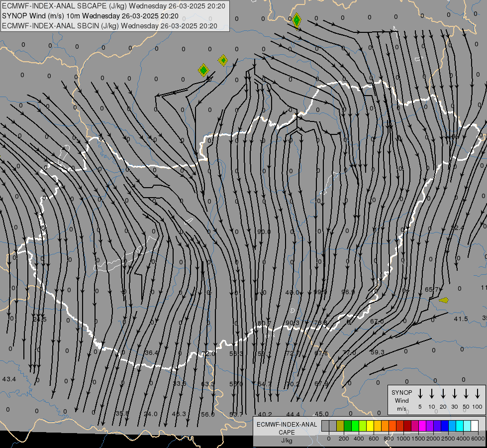Click the 96.9 value on the map
Screen dimensions: 487x448
[348, 292]
